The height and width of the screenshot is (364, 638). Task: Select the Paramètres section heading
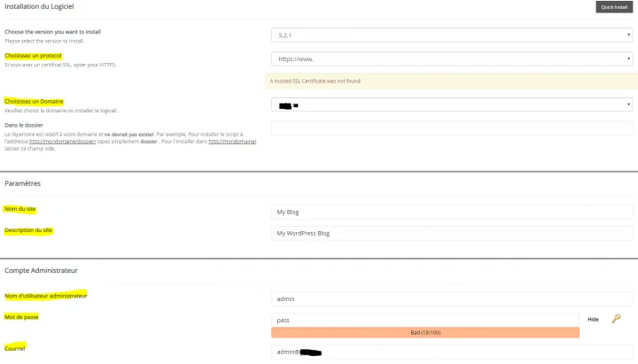[x=23, y=183]
